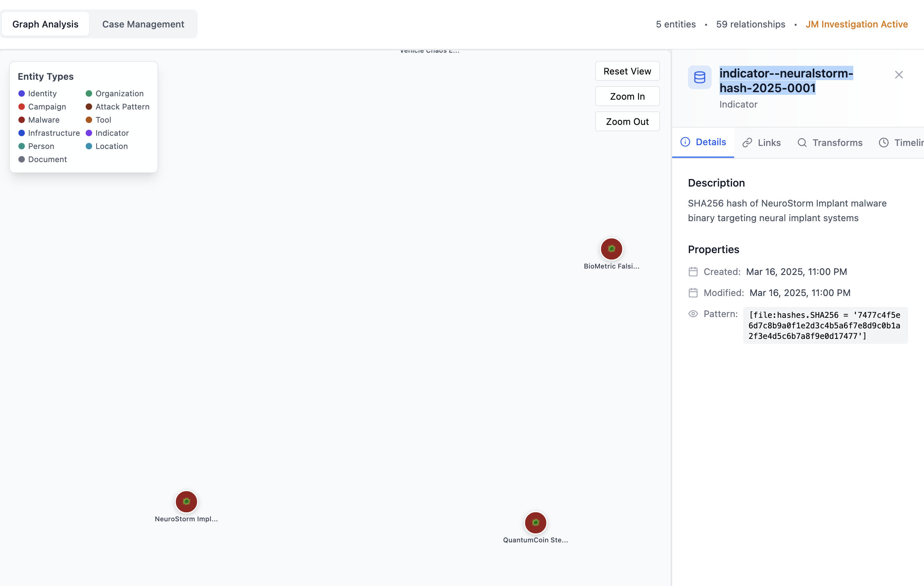
Task: Click the eye icon beside Pattern
Action: coord(693,314)
